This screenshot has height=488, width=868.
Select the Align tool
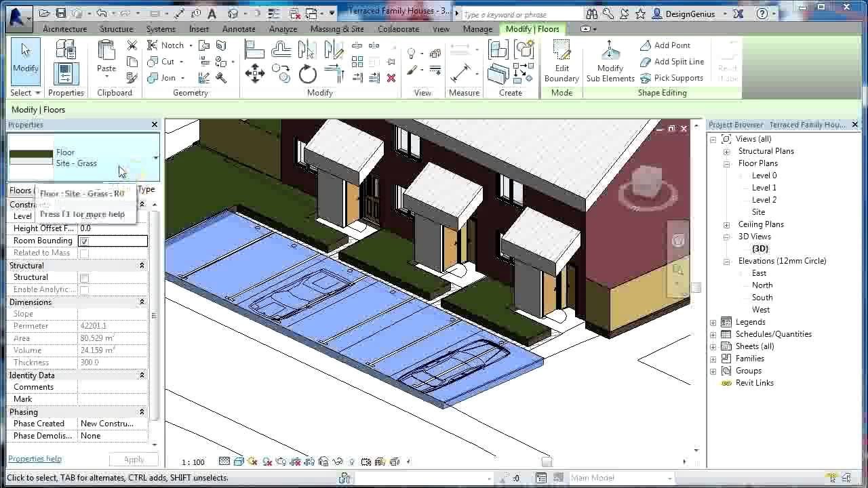click(x=254, y=49)
